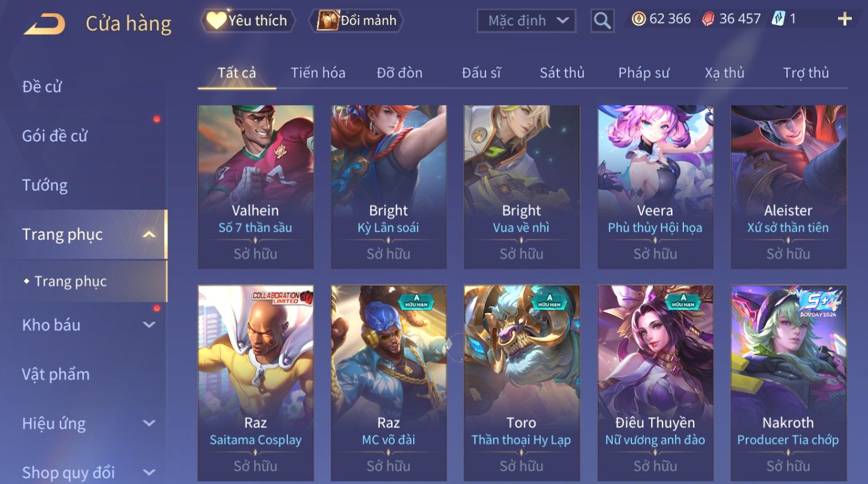Open Gói đề cử in sidebar
The height and width of the screenshot is (484, 868).
[x=55, y=136]
